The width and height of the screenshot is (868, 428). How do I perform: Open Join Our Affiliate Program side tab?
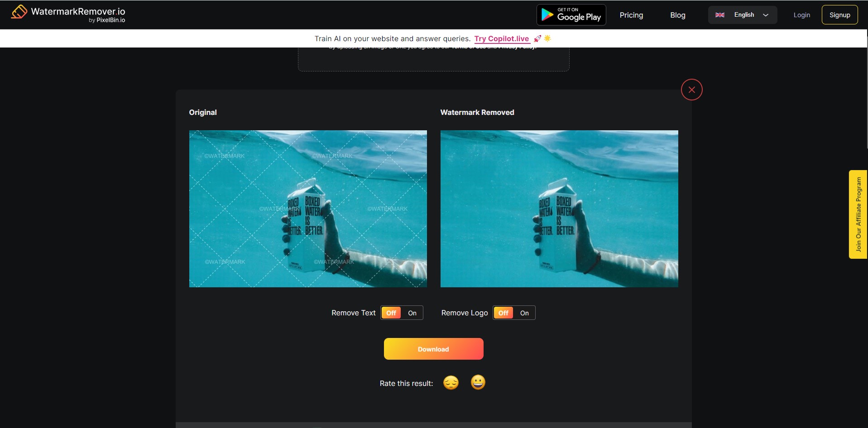[x=858, y=214]
